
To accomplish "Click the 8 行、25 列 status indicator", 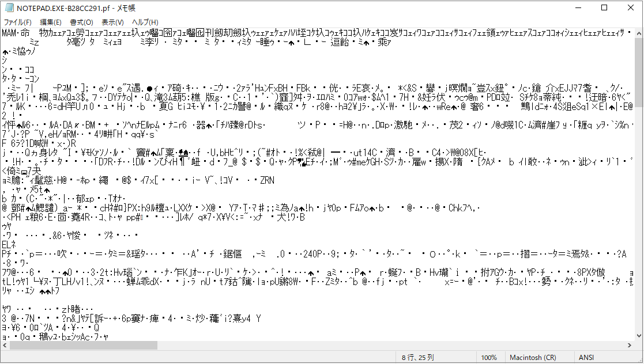I will [417, 358].
